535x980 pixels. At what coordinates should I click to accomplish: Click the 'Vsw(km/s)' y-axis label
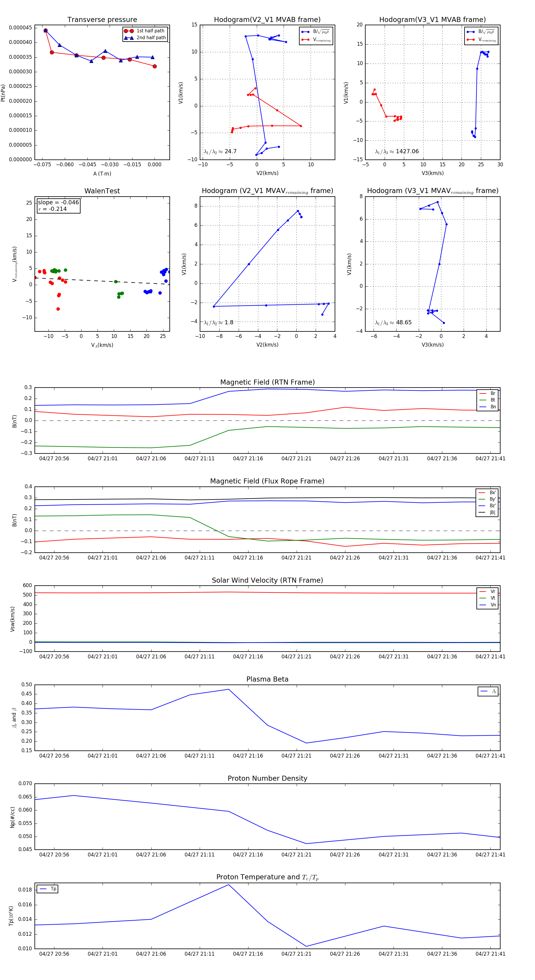coord(12,619)
